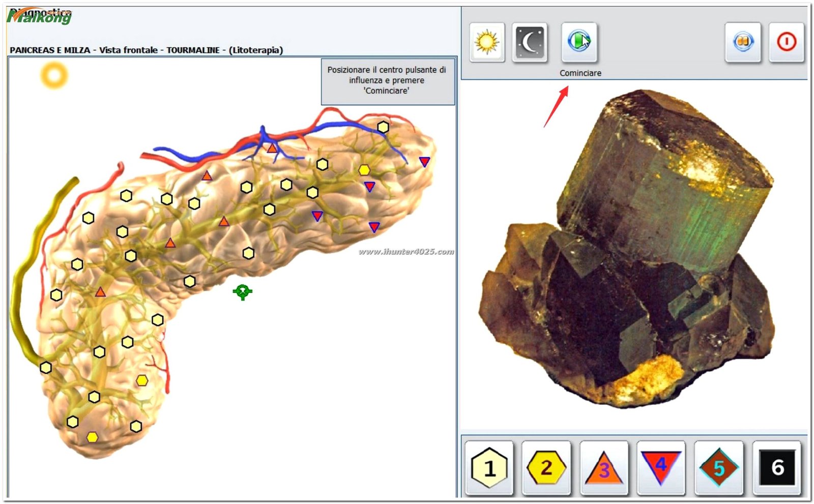Click the sun icon button
The image size is (814, 504).
click(x=487, y=42)
